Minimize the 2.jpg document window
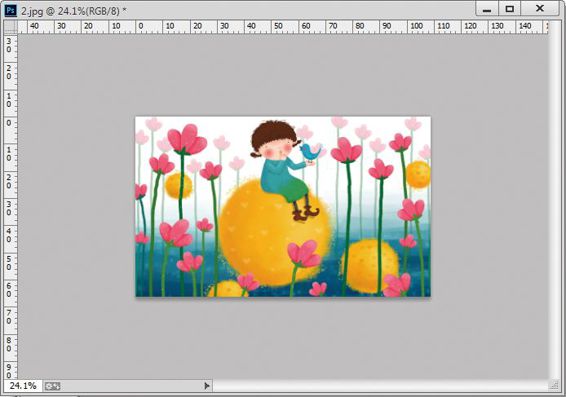The width and height of the screenshot is (566, 397). [487, 9]
